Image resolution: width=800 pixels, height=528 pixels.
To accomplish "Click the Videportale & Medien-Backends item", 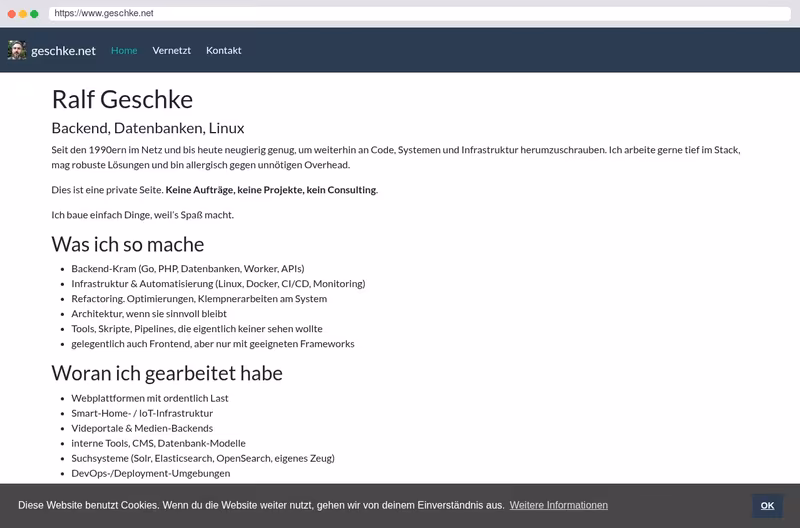I will (142, 428).
